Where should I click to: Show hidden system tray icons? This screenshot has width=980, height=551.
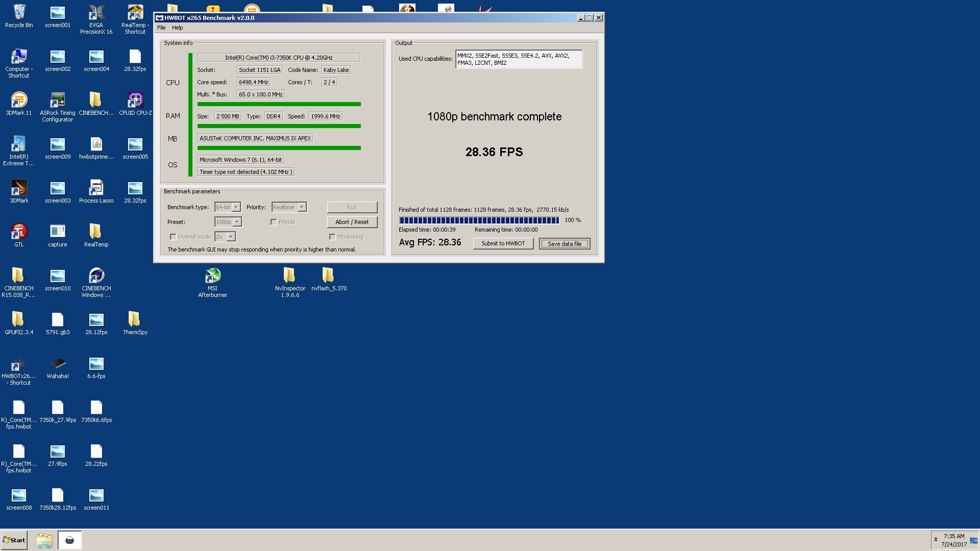936,540
